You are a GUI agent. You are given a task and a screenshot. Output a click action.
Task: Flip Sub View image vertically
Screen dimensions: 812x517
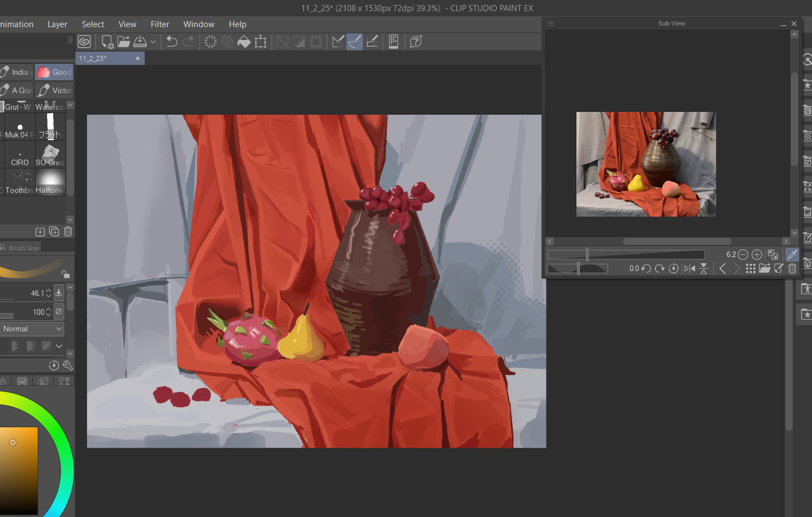pos(704,269)
